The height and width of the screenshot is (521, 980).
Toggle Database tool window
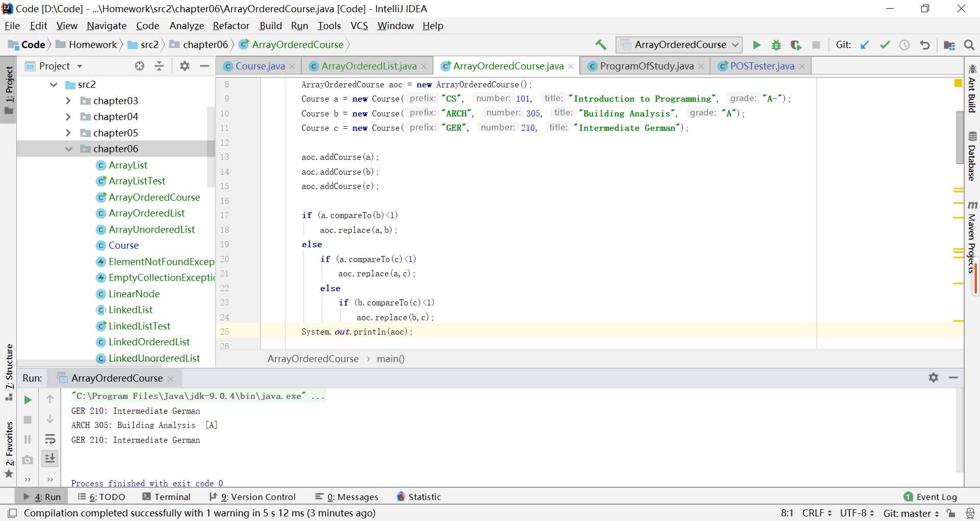(x=972, y=156)
